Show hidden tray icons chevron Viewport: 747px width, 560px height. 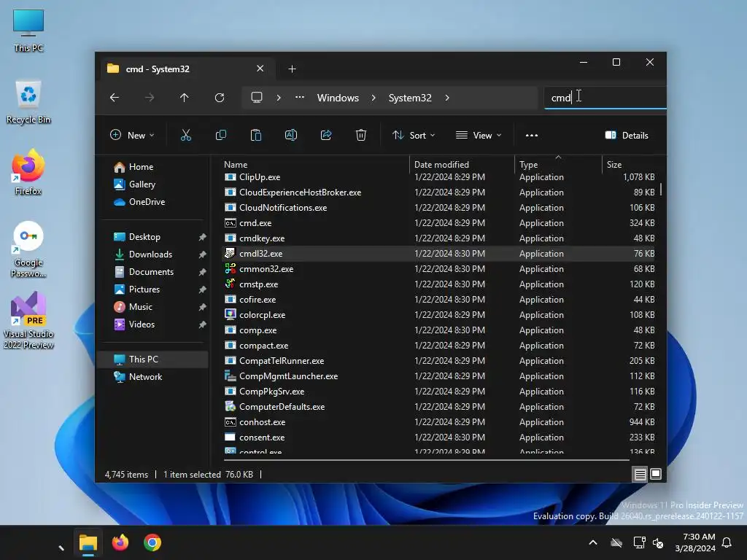pyautogui.click(x=593, y=542)
